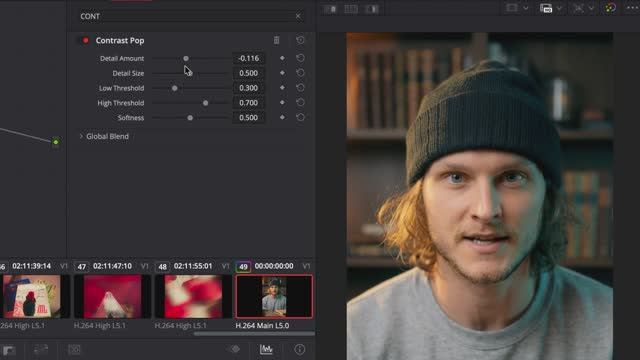Viewport: 640px width, 360px height.
Task: Click the bright picture-in-picture viewer icon
Action: point(546,8)
